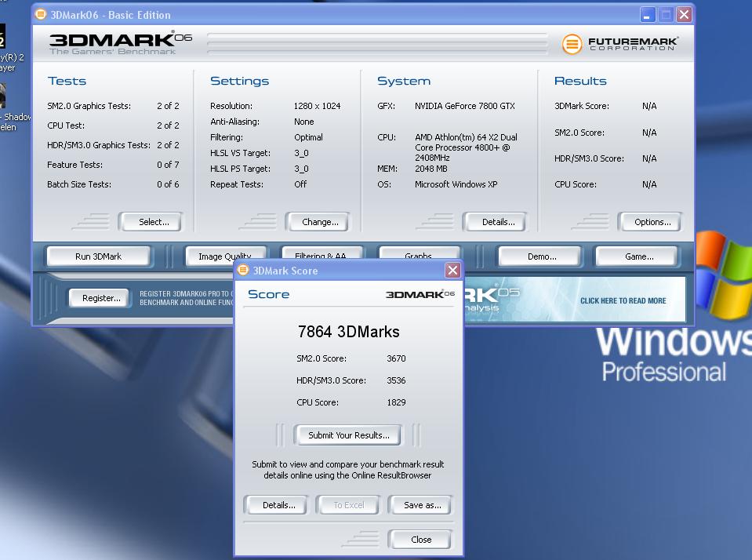The image size is (752, 560).
Task: Click the SM2.0 Score value 3670
Action: (x=396, y=358)
